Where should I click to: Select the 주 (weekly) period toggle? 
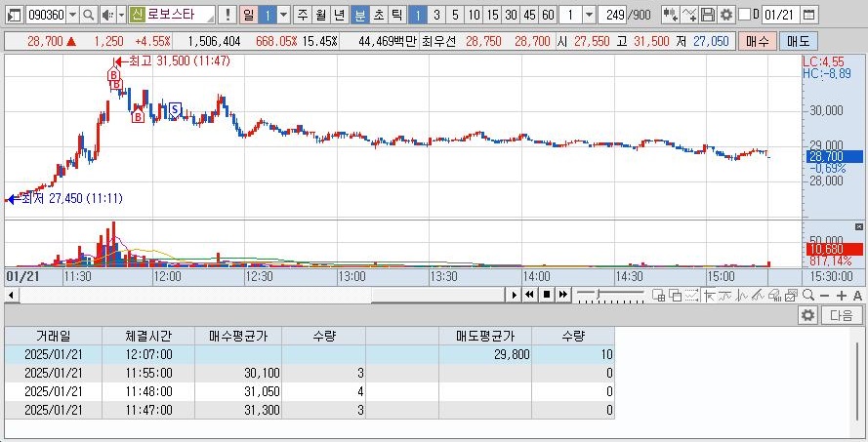(x=302, y=15)
